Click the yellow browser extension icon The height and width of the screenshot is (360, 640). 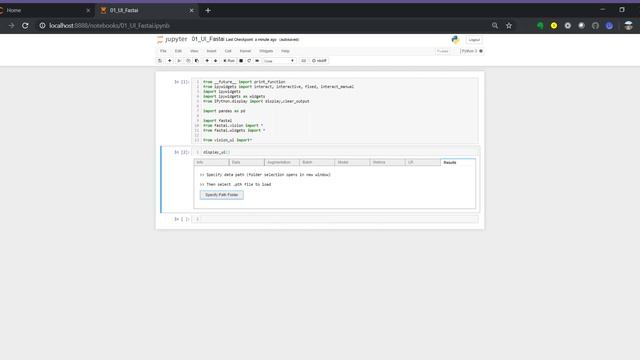[554, 25]
